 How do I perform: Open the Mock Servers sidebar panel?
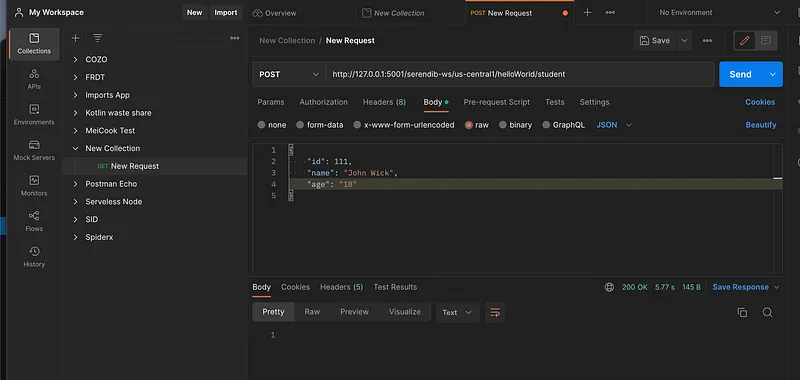[34, 150]
